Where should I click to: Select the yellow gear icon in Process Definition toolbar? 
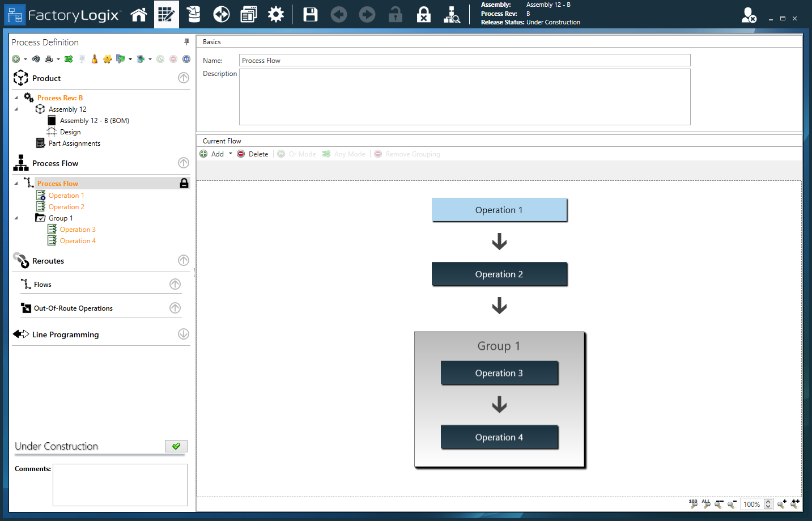click(x=108, y=58)
